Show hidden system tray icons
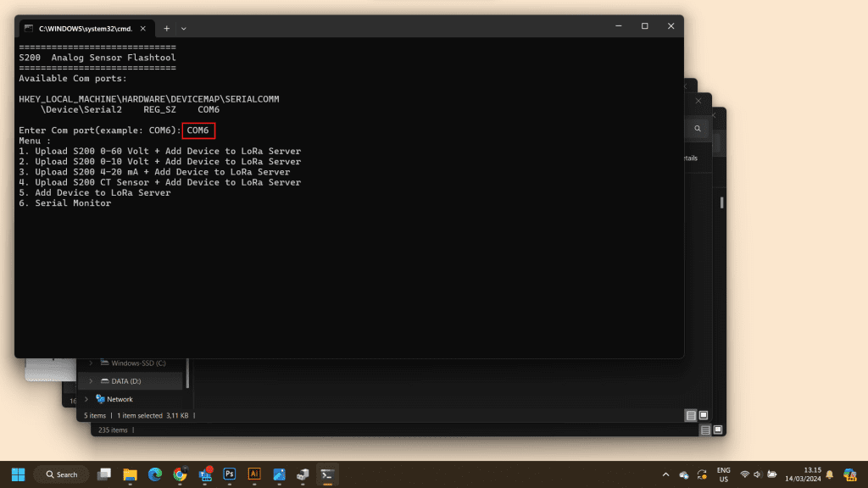868x488 pixels. tap(665, 474)
